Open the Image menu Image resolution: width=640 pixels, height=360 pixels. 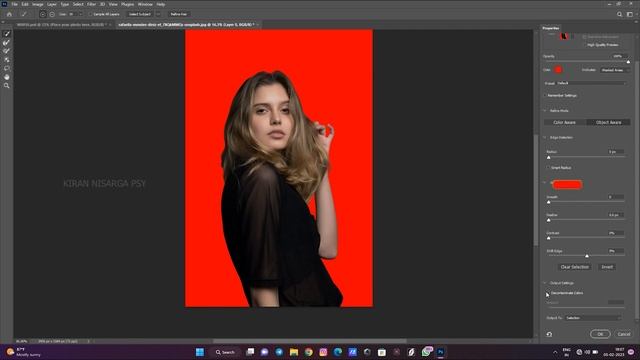point(38,4)
